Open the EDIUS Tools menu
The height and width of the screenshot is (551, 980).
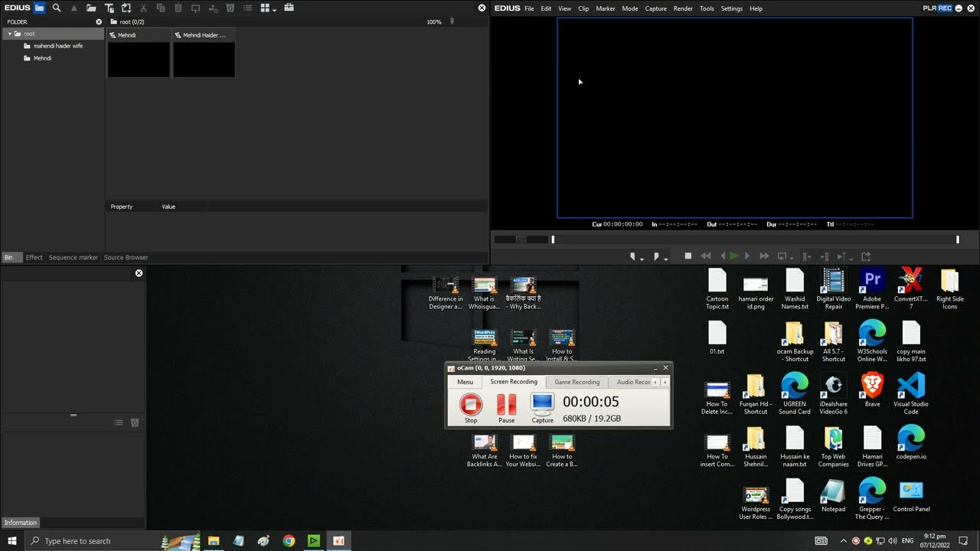(x=707, y=8)
